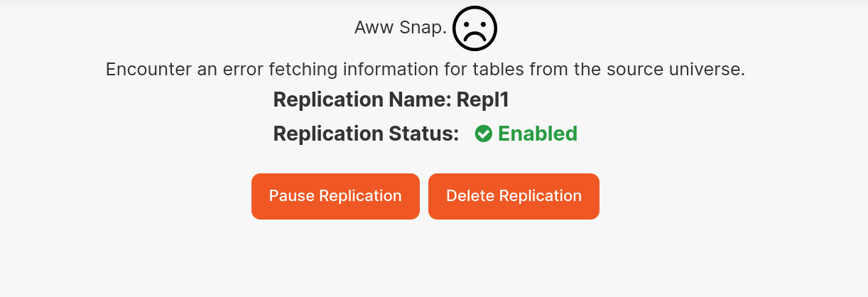Click the "Repl1" replication name value
Screen dimensions: 868x297
point(483,99)
